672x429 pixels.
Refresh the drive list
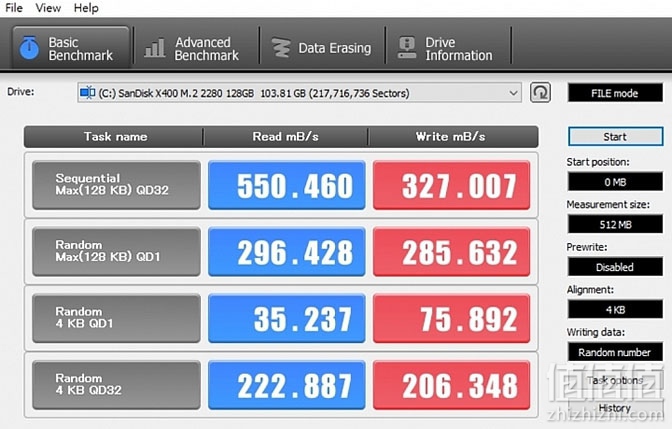pos(540,93)
